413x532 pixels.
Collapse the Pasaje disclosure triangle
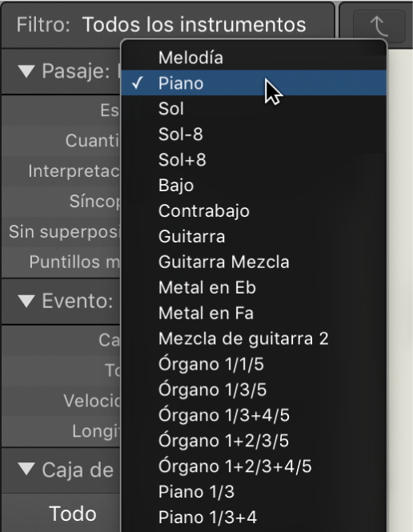[x=26, y=71]
